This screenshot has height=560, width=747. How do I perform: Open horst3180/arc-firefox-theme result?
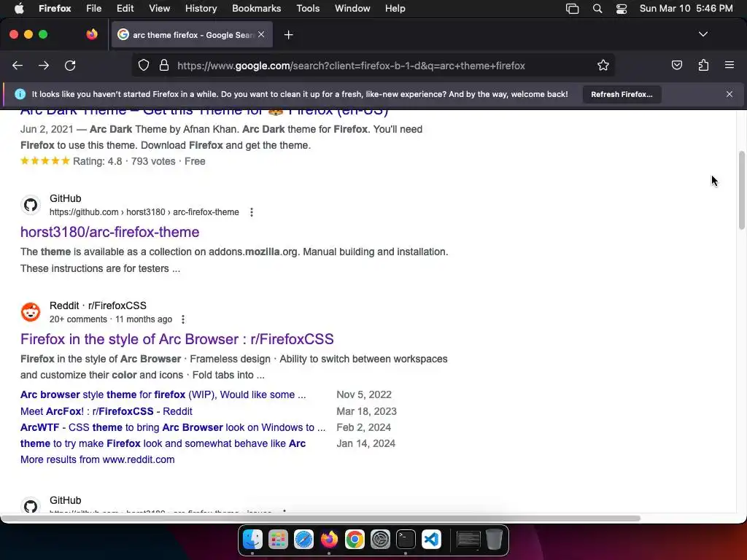pyautogui.click(x=109, y=232)
